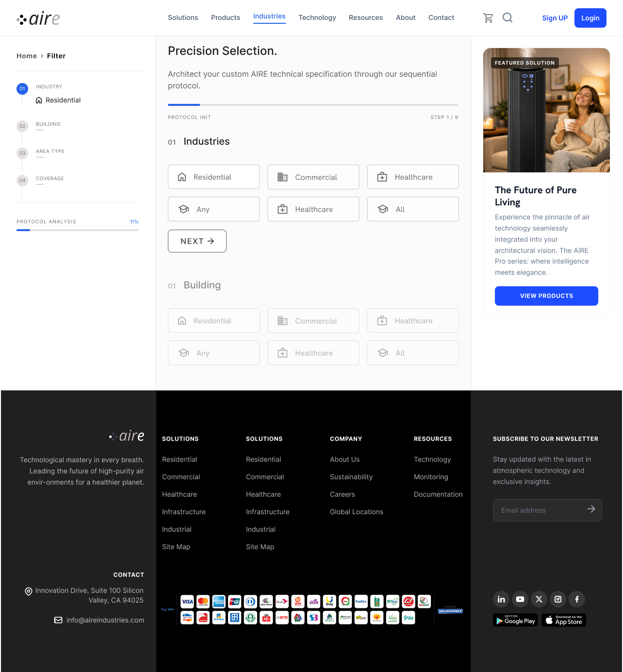Viewport: 623px width, 672px height.
Task: Click the Filter breadcrumb item
Action: click(x=56, y=56)
